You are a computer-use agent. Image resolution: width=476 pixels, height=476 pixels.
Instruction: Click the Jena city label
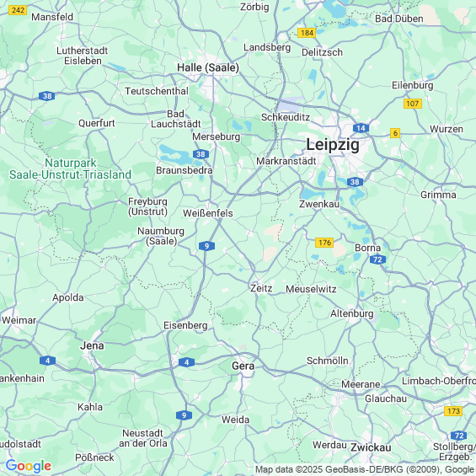coord(92,345)
